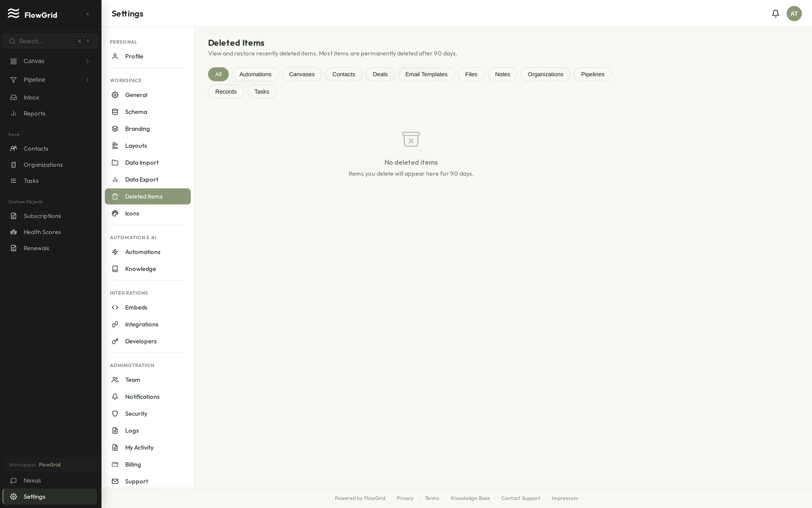Click the Health Scores icon

coord(14,232)
